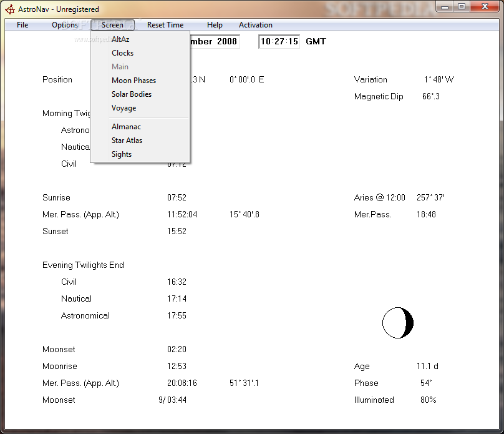The width and height of the screenshot is (504, 434).
Task: Click the Moonset time 02:20
Action: pos(177,350)
